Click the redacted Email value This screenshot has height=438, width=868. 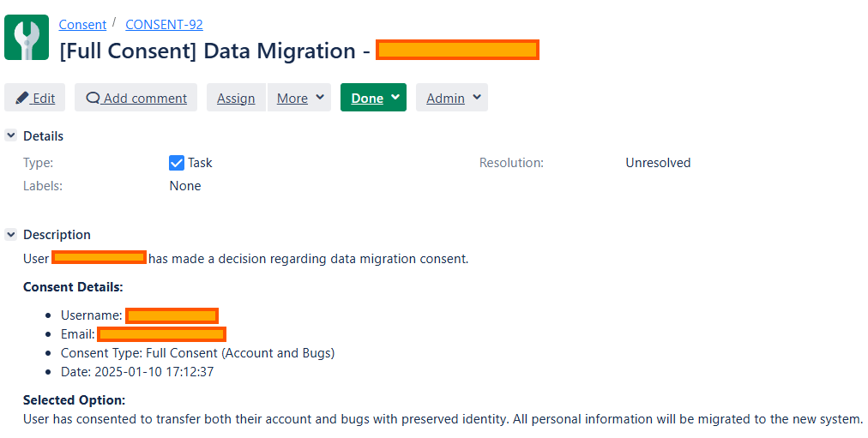coord(161,334)
